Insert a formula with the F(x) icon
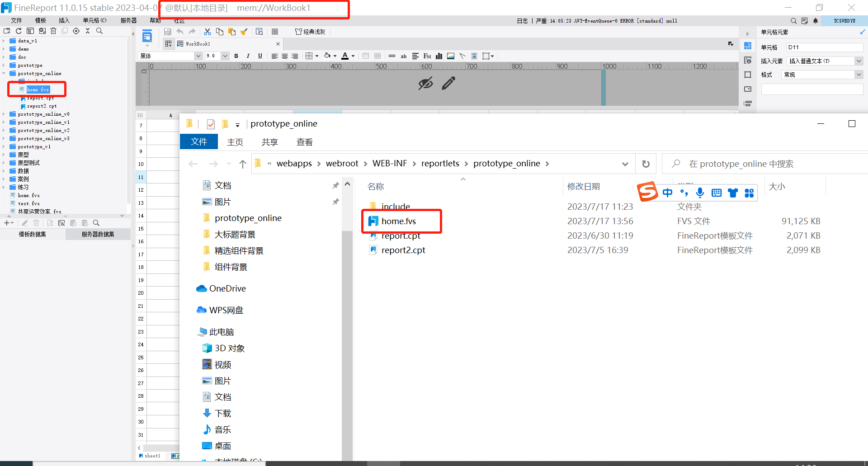This screenshot has height=466, width=868. pos(427,56)
